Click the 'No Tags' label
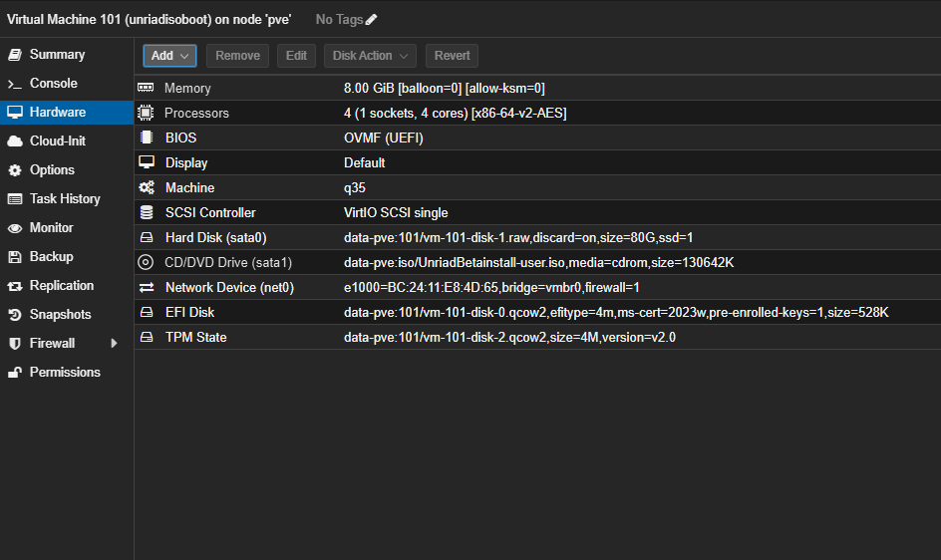This screenshot has width=941, height=560. [x=339, y=20]
